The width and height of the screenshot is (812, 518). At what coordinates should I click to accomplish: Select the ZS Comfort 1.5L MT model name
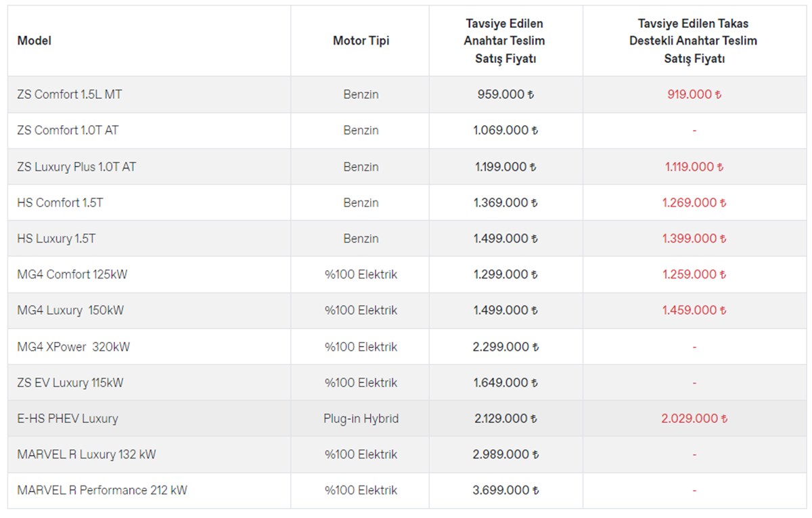click(x=70, y=95)
